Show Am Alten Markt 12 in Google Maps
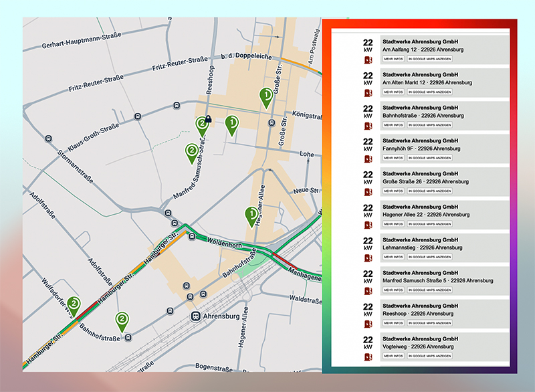 point(430,92)
